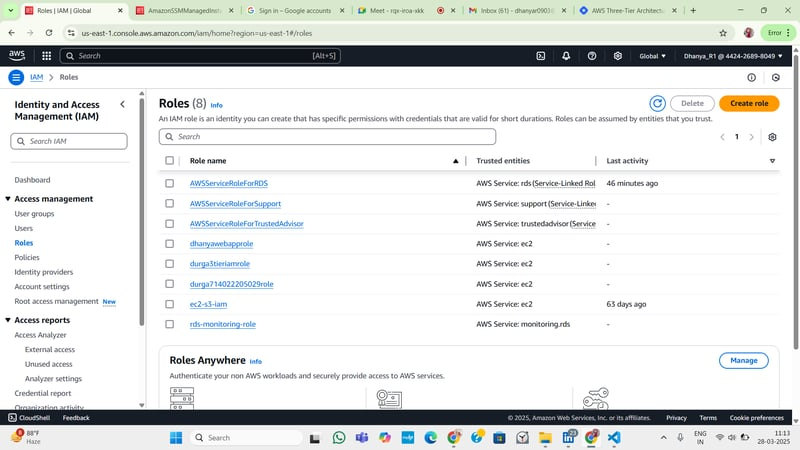Collapse the Access management section

coord(8,199)
